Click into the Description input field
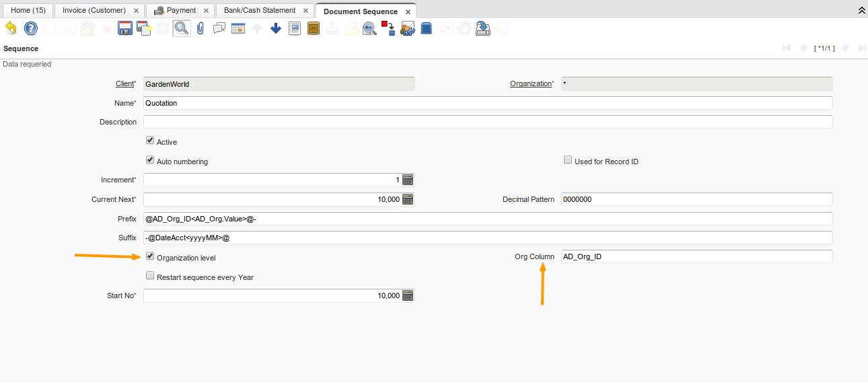This screenshot has width=868, height=383. (x=488, y=122)
